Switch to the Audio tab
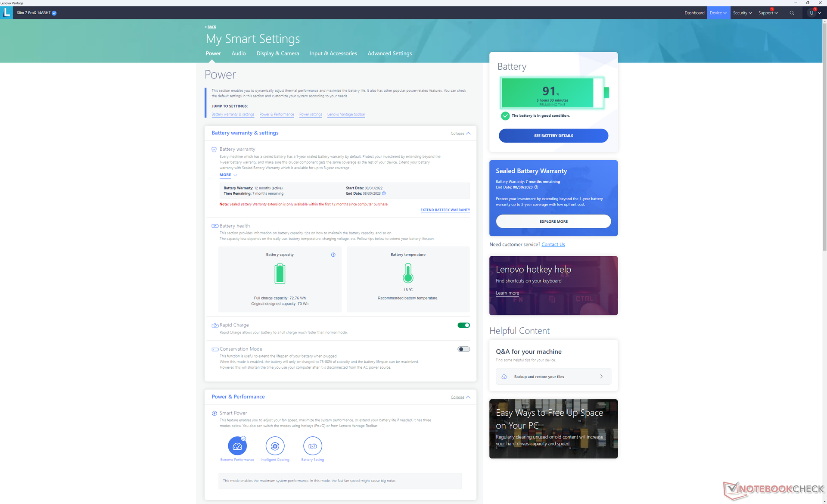Viewport: 827px width, 504px height. click(239, 53)
